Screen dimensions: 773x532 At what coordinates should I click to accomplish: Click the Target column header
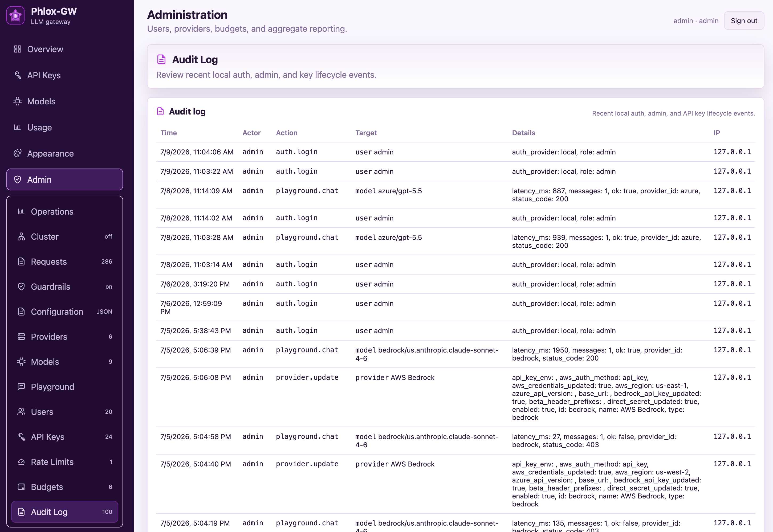click(366, 133)
